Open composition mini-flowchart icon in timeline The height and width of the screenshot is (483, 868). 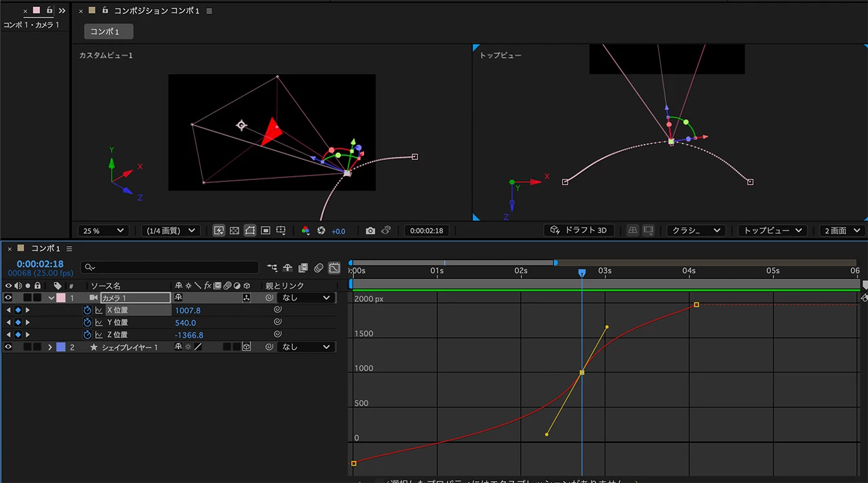pyautogui.click(x=272, y=267)
